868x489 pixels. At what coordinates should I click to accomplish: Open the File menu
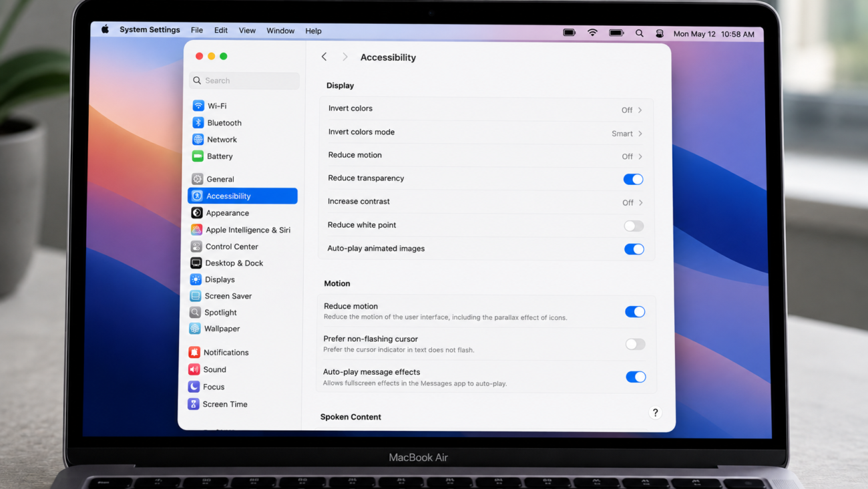coord(197,30)
